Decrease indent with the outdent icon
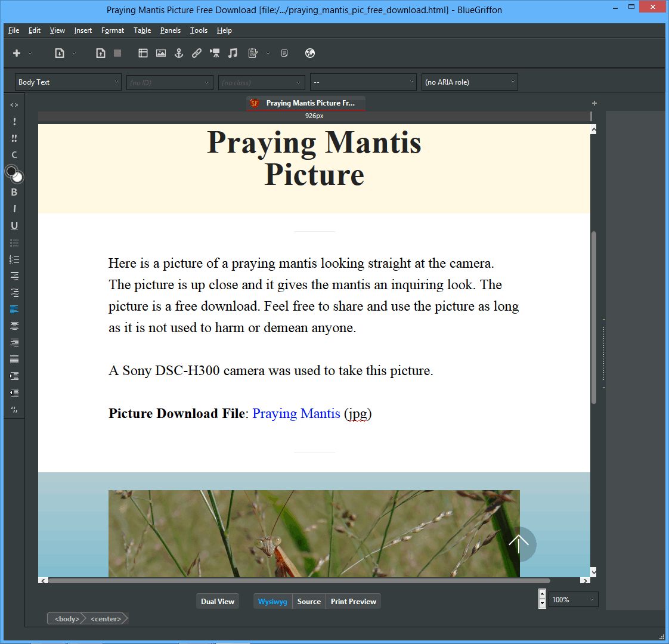Image resolution: width=669 pixels, height=644 pixels. pos(14,392)
